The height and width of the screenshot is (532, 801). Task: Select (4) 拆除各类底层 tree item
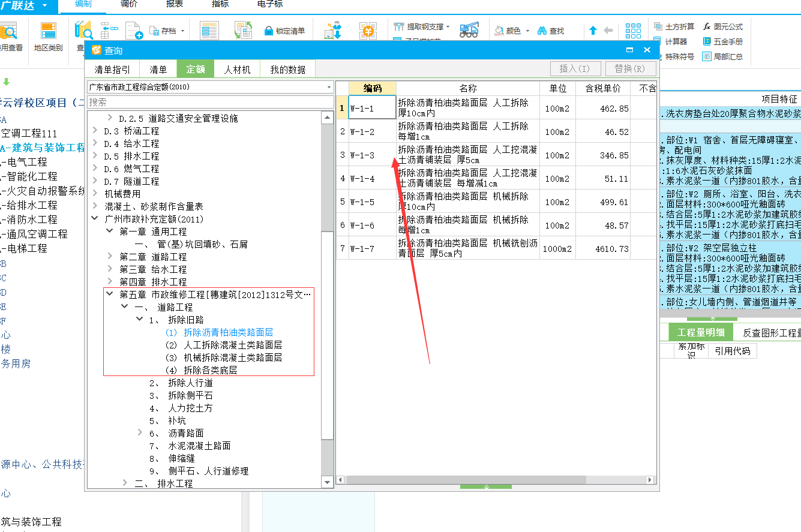tap(200, 370)
